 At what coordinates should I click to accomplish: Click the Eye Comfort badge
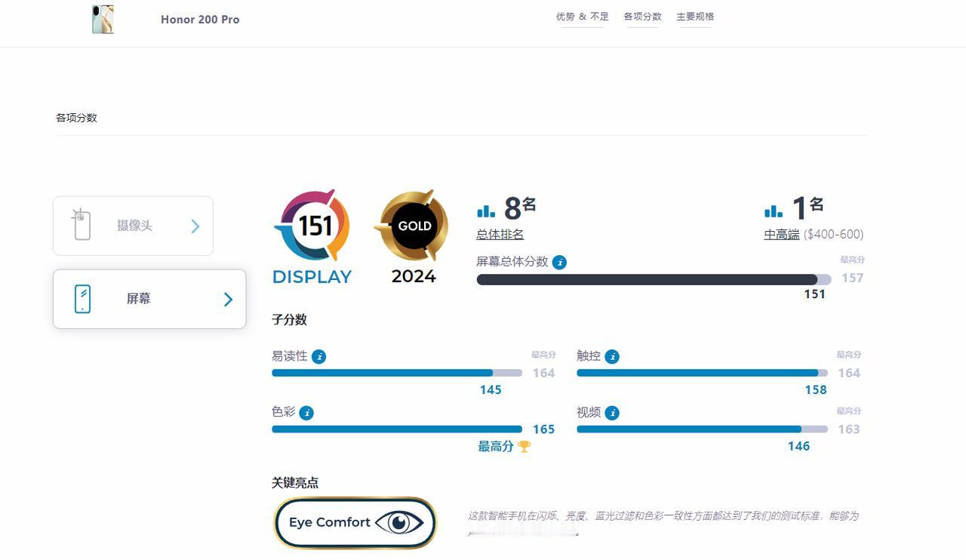pyautogui.click(x=355, y=522)
